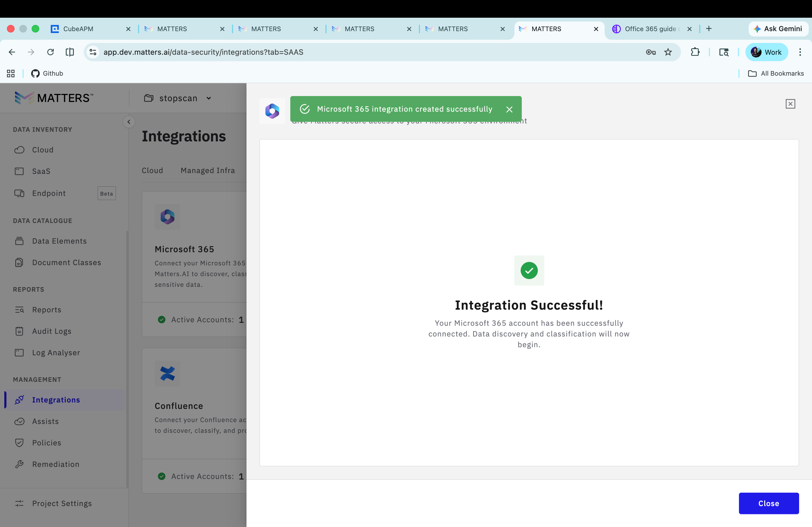Open Audit Logs

pos(52,331)
